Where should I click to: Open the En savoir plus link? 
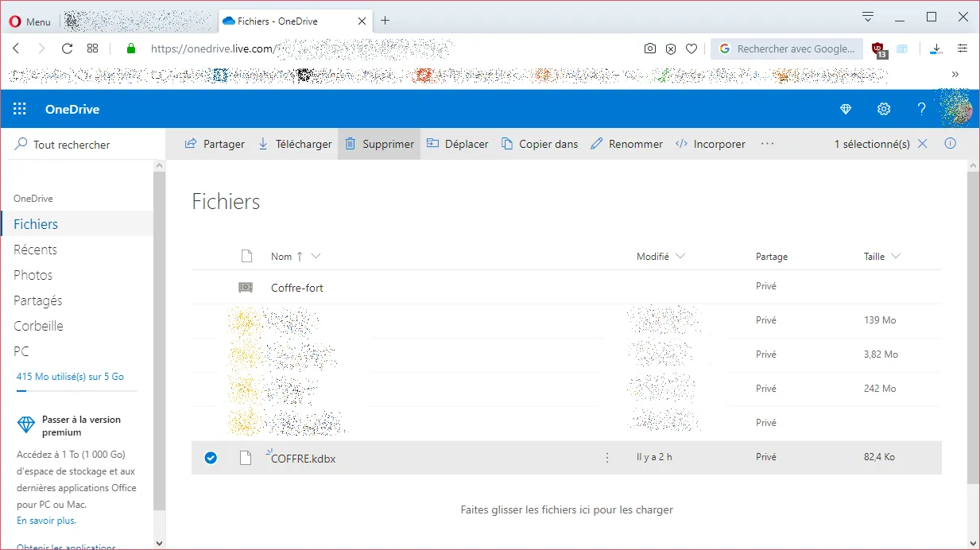(x=46, y=521)
